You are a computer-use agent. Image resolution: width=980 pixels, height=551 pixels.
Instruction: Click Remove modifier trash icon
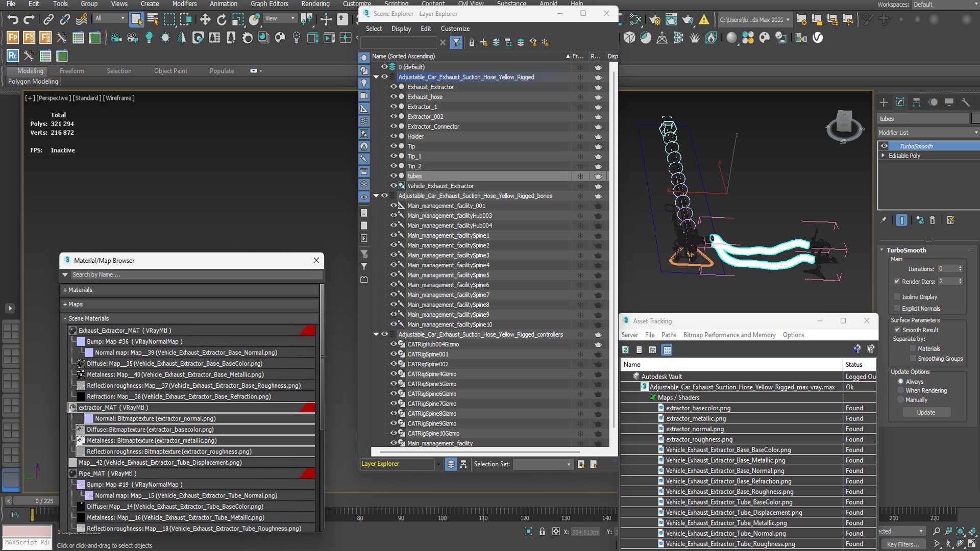(933, 220)
